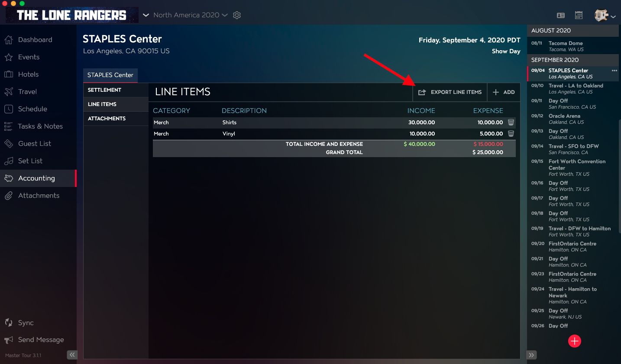Viewport: 621px width, 364px height.
Task: Click 5,000.00 expense value
Action: coord(491,134)
